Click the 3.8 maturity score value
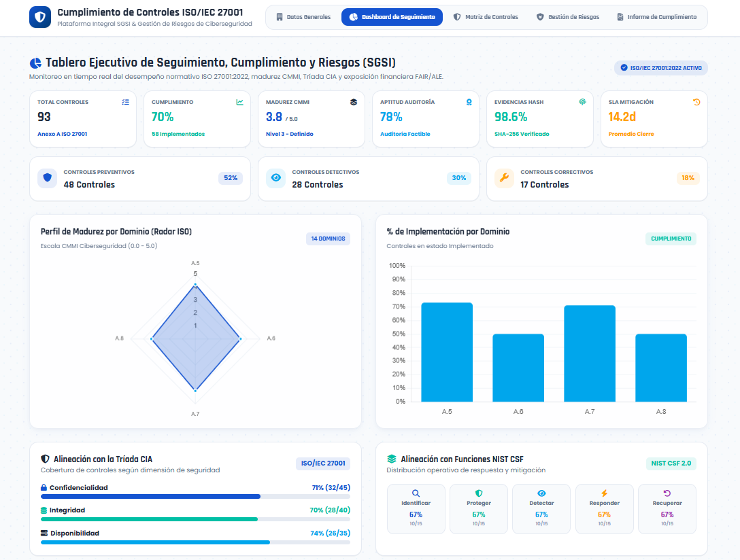740x560 pixels. (273, 117)
